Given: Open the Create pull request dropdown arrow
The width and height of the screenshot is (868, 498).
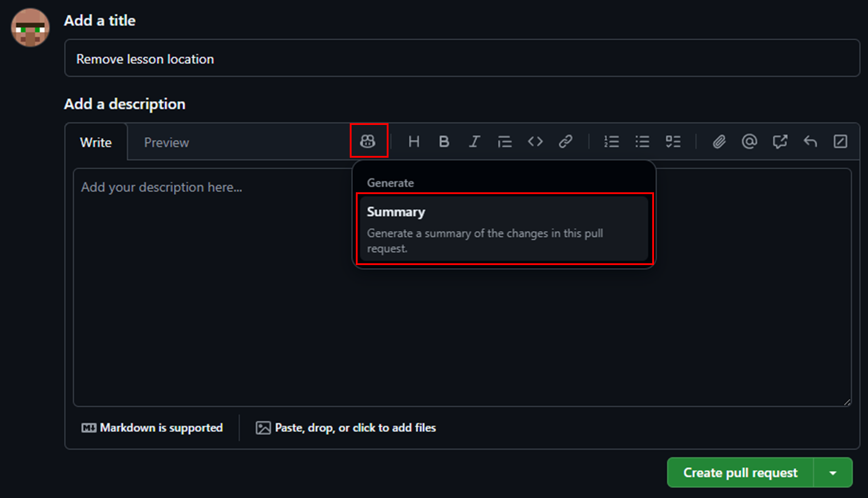Looking at the screenshot, I should pos(833,473).
